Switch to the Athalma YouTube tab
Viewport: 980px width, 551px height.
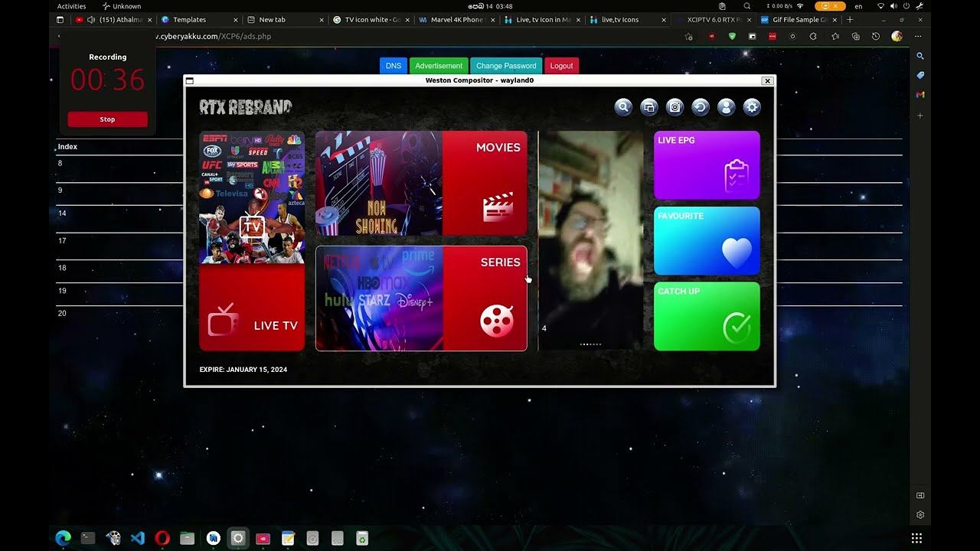[x=115, y=20]
